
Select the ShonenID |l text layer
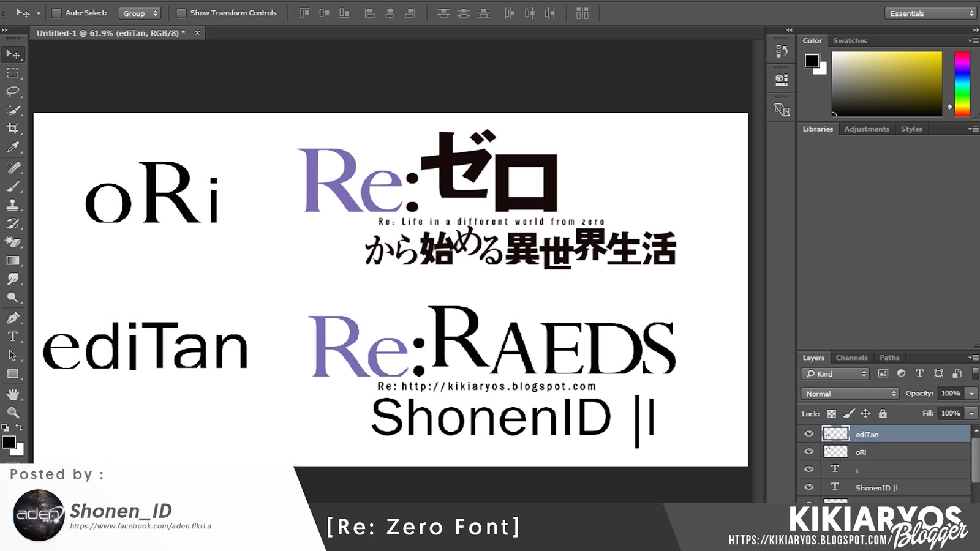pos(876,487)
